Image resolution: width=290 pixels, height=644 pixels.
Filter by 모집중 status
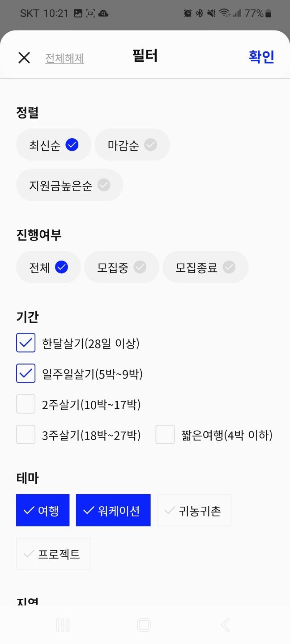point(121,267)
